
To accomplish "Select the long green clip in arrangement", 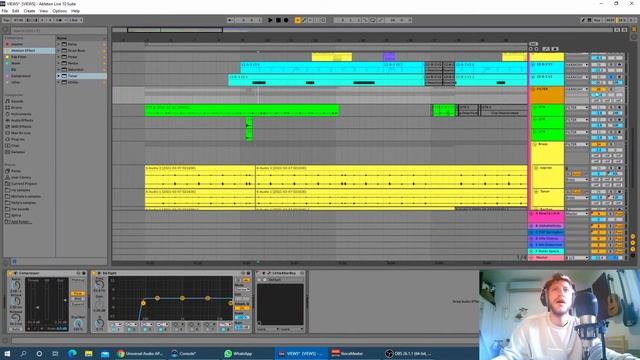I will pyautogui.click(x=242, y=111).
